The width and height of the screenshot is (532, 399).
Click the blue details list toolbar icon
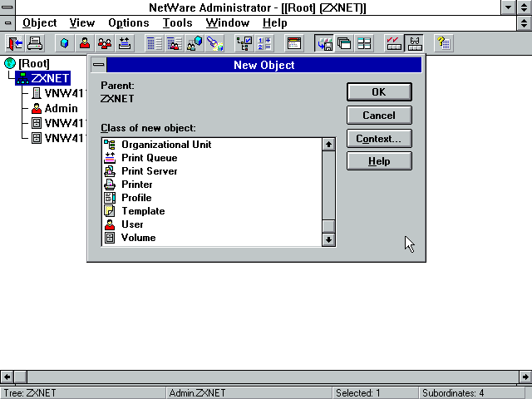155,43
